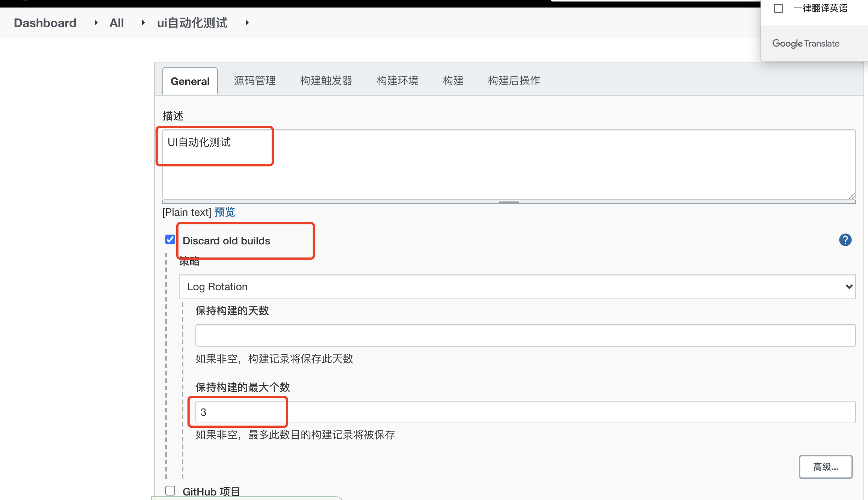Click the 保持构建的最大个数 input field
Screen dimensions: 868x500
525,412
